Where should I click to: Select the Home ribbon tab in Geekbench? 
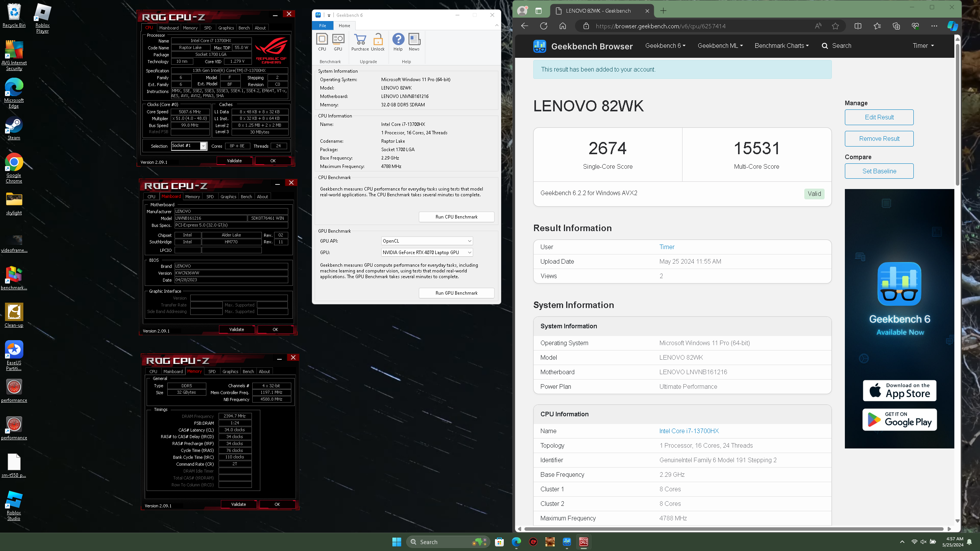pos(344,26)
